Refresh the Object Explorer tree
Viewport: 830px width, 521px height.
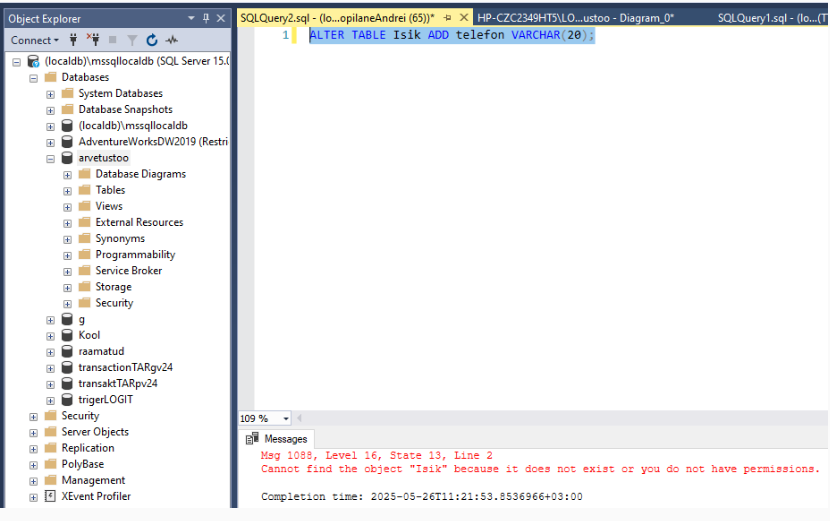(x=152, y=40)
